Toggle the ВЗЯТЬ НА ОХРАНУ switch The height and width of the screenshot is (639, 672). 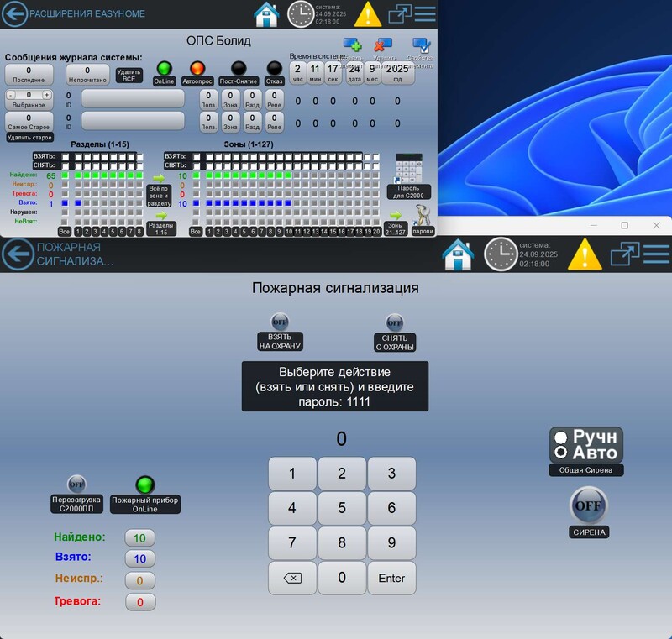[280, 322]
